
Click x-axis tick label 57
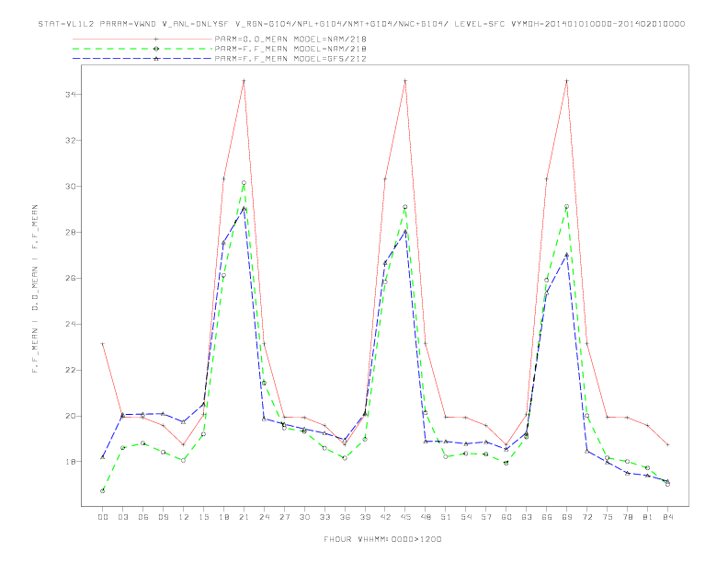point(486,517)
